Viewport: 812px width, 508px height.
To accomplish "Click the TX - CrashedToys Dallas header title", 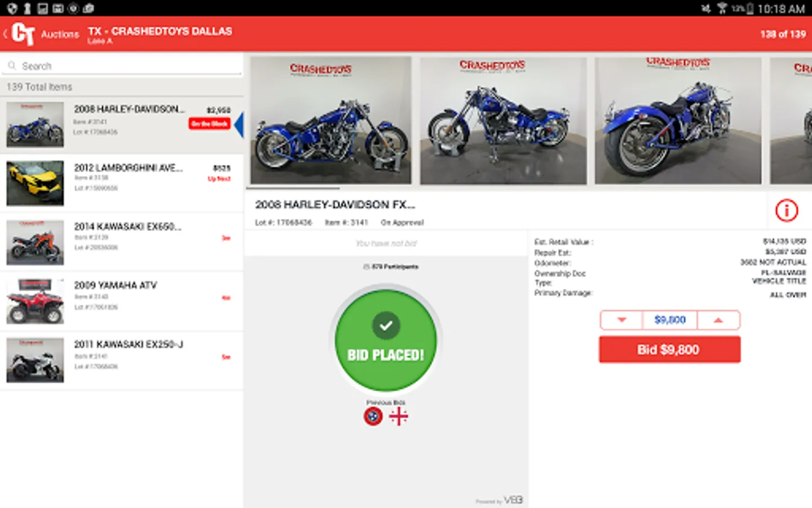I will click(x=160, y=31).
